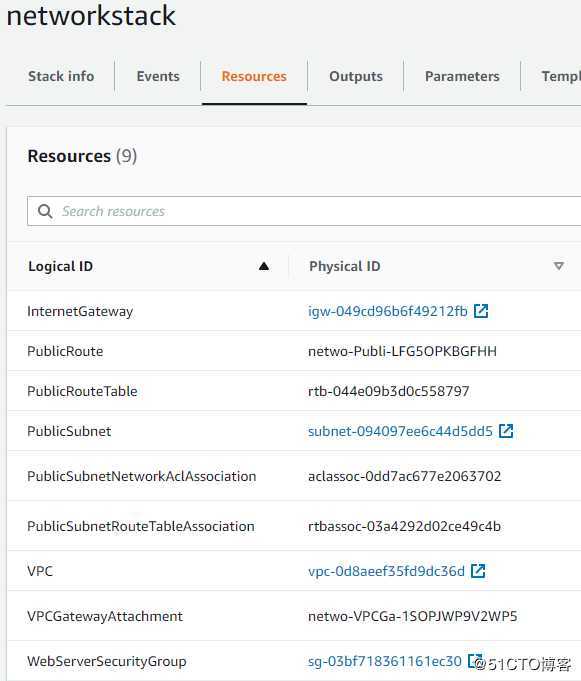Viewport: 581px width, 681px height.
Task: Select VPCGatewayAttachment logical ID text
Action: [x=105, y=616]
